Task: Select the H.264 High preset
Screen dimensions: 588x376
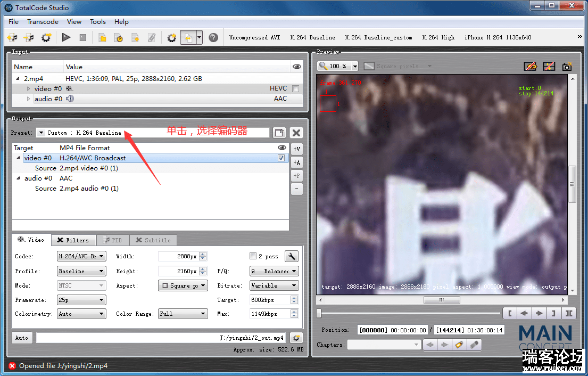Action: [x=438, y=37]
